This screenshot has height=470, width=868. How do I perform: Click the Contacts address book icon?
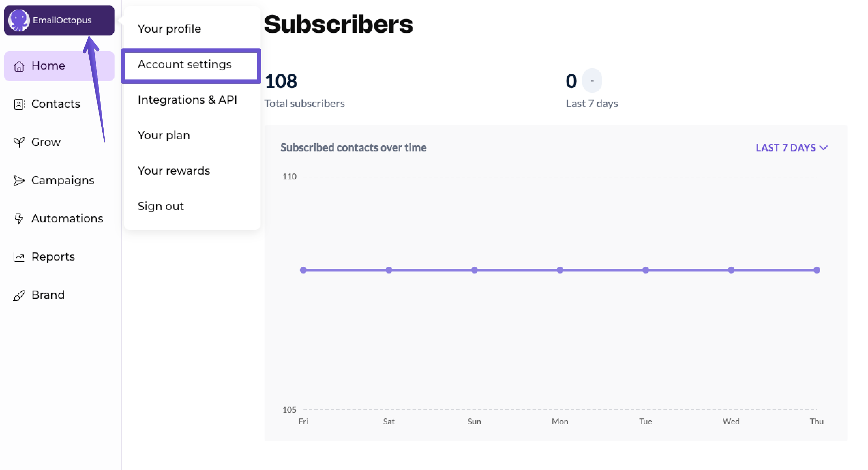(19, 104)
